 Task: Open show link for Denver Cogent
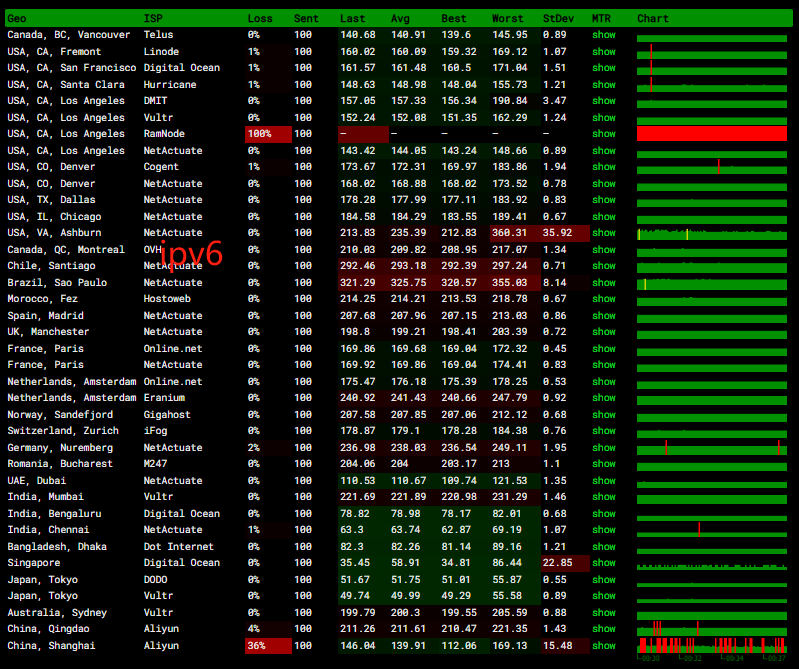604,167
